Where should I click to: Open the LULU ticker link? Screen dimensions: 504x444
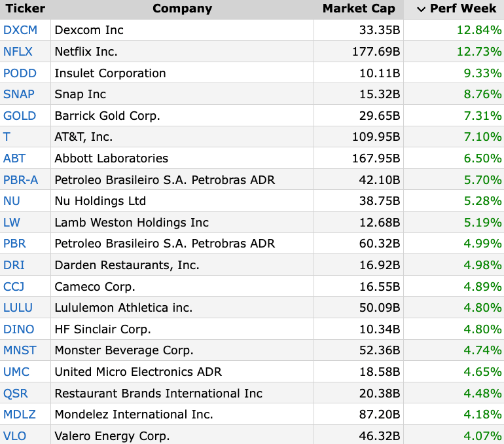click(18, 308)
